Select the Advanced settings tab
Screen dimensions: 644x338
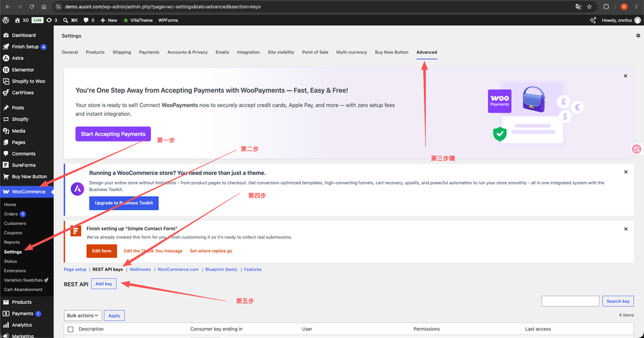(x=427, y=52)
